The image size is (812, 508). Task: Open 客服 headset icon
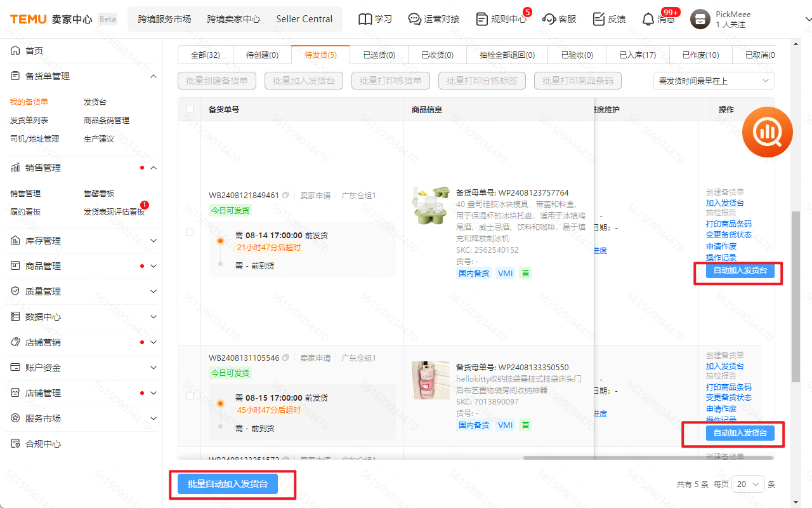click(549, 19)
